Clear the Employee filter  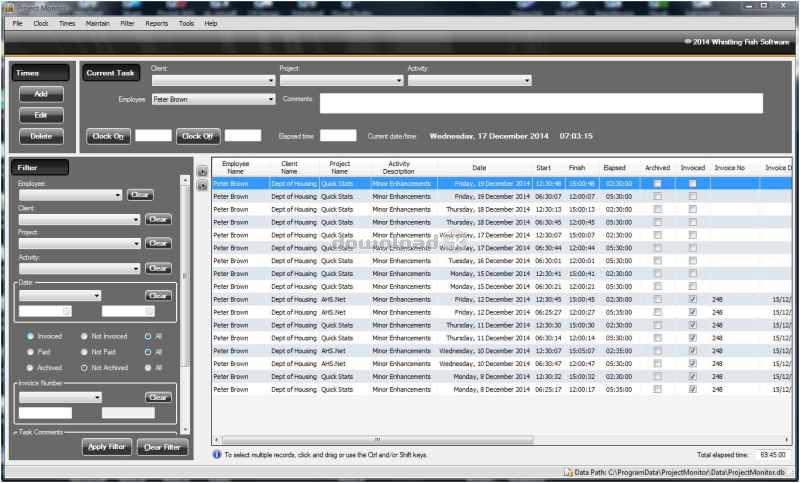click(x=140, y=195)
